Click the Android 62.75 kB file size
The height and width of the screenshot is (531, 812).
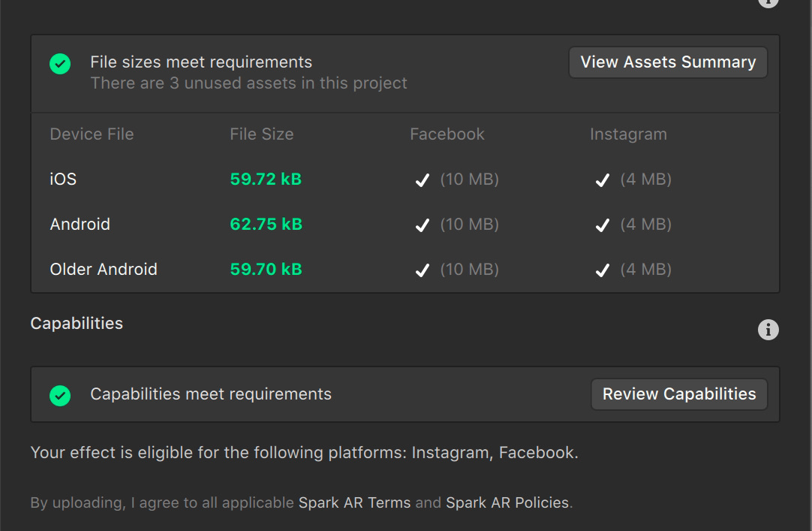266,225
